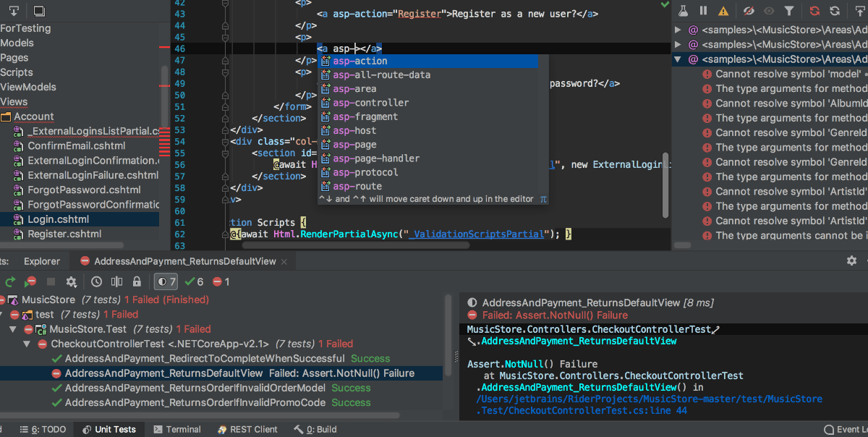Select the ViewModels folder

tap(28, 87)
